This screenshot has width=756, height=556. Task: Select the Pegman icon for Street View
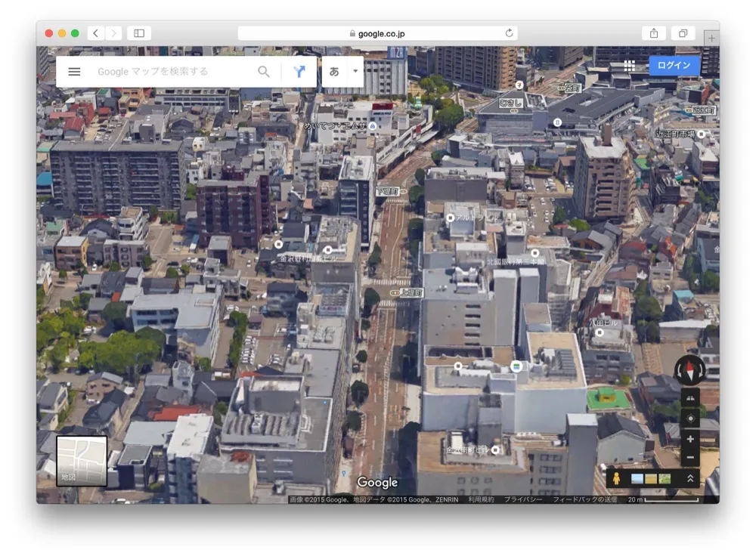(619, 477)
